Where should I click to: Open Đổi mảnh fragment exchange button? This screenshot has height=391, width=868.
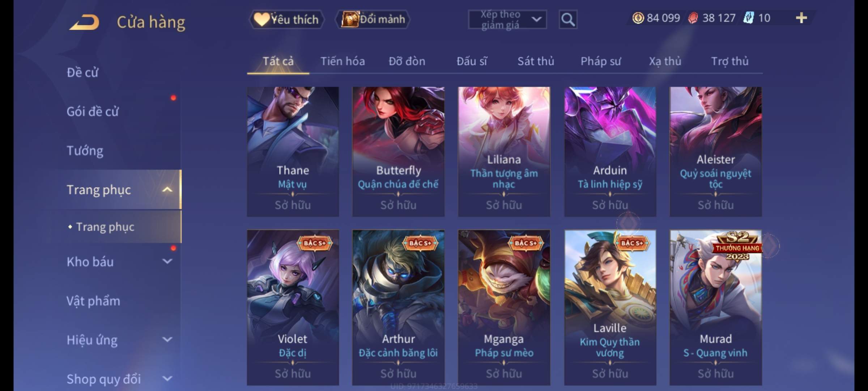[x=373, y=19]
